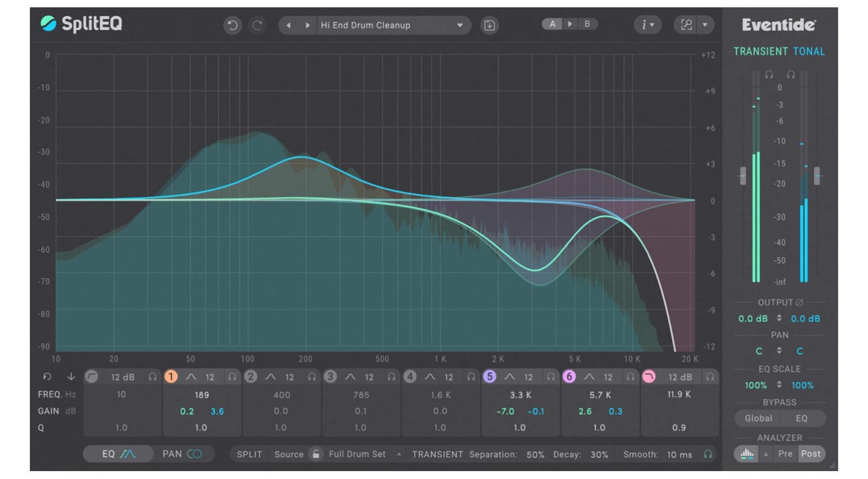
Task: Expand the Full Drum Set source menu
Action: coord(400,454)
